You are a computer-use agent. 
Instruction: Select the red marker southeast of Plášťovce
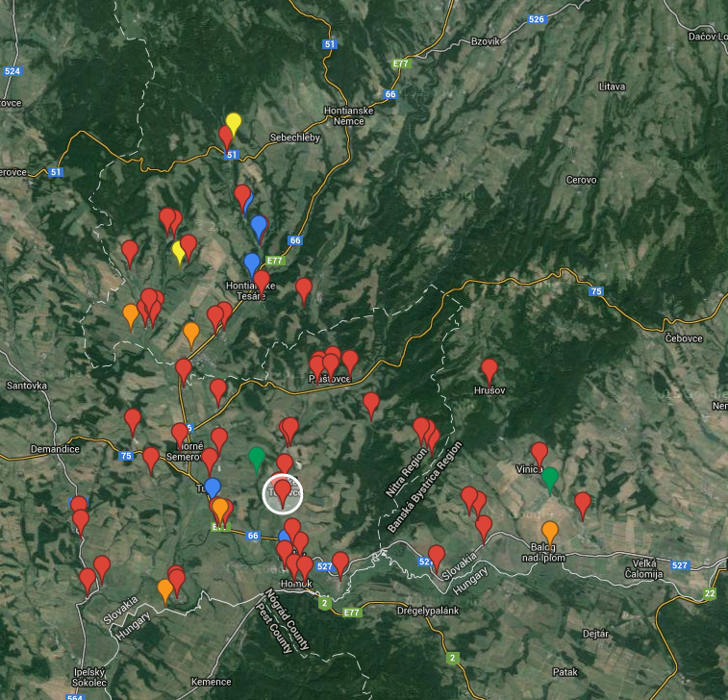pos(371,404)
